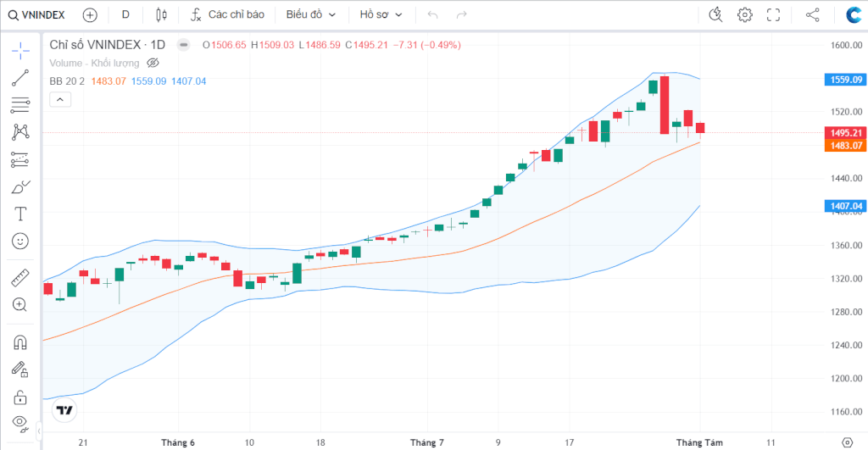Viewport: 868px width, 450px height.
Task: Expand the Biểu đồ dropdown
Action: coord(310,15)
